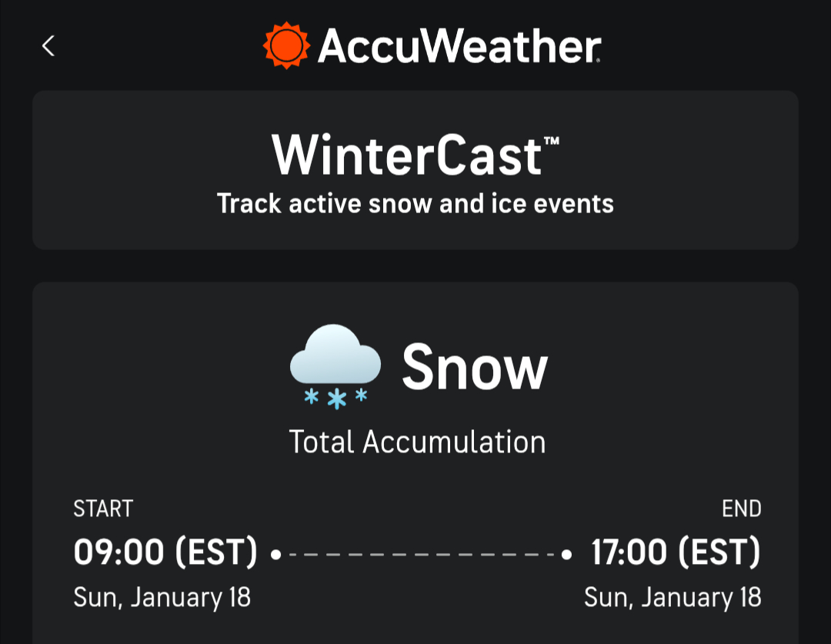
Task: Select the Snow event heading
Action: pos(475,367)
